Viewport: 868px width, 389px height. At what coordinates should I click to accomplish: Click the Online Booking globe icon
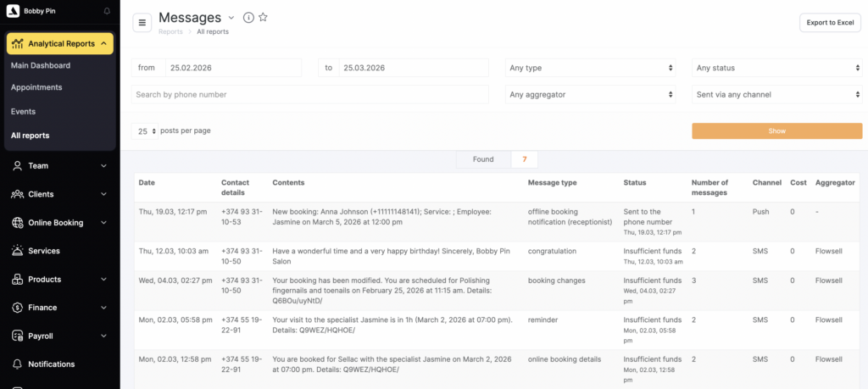tap(17, 223)
